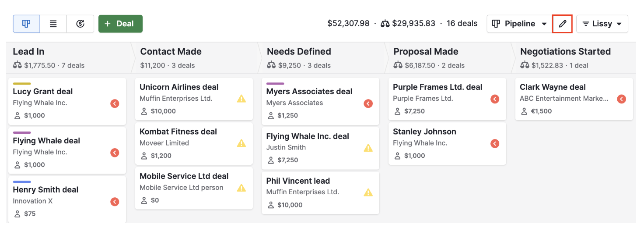Screen dimensions: 644x242
Task: Switch to list view
Action: point(53,24)
